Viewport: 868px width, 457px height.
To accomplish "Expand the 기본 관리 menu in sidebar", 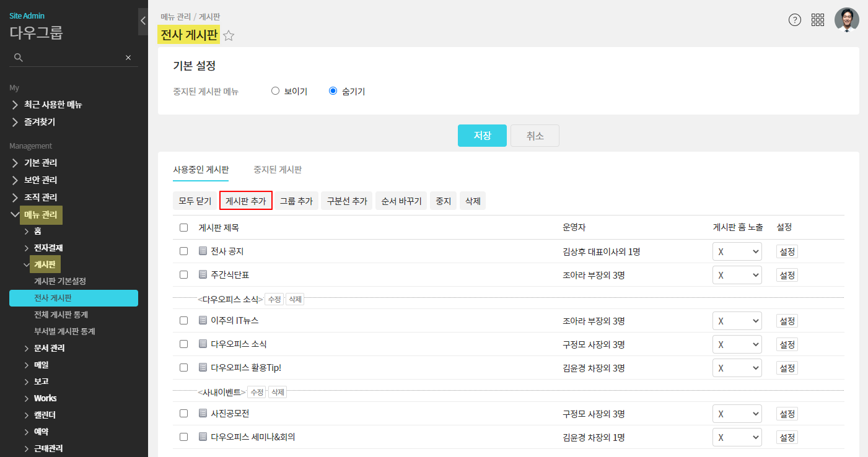I will 40,163.
